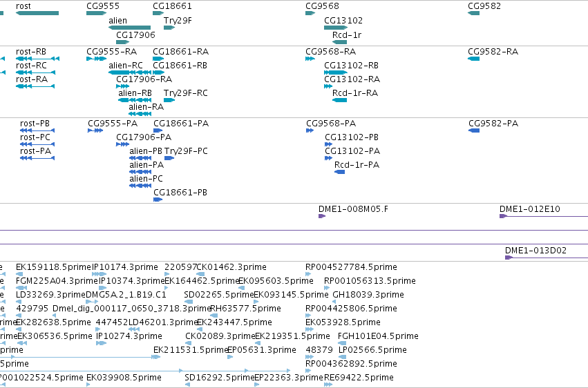Viewport: 588px width, 388px height.
Task: Select protein alien-PC
Action: pyautogui.click(x=146, y=179)
